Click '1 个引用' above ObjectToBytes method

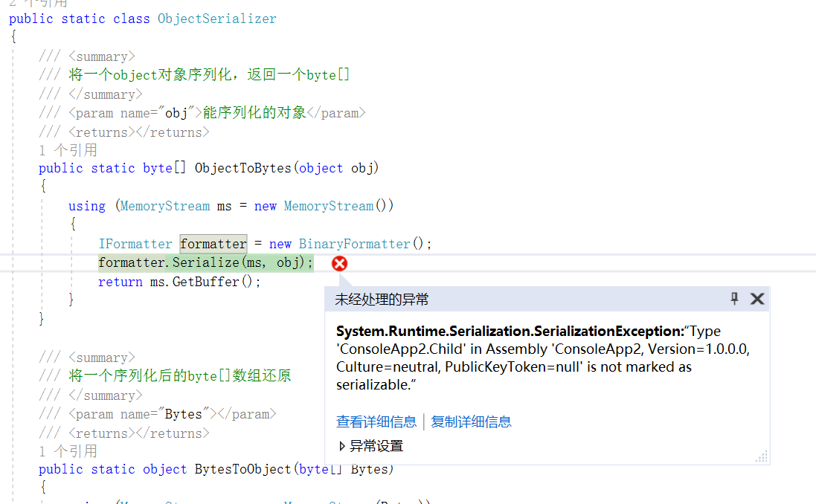[x=68, y=150]
